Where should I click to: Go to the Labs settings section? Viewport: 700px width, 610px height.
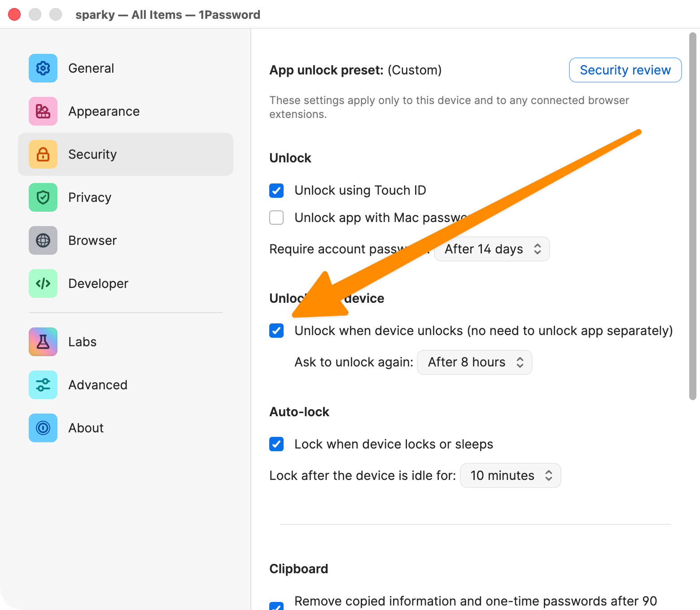pyautogui.click(x=82, y=341)
